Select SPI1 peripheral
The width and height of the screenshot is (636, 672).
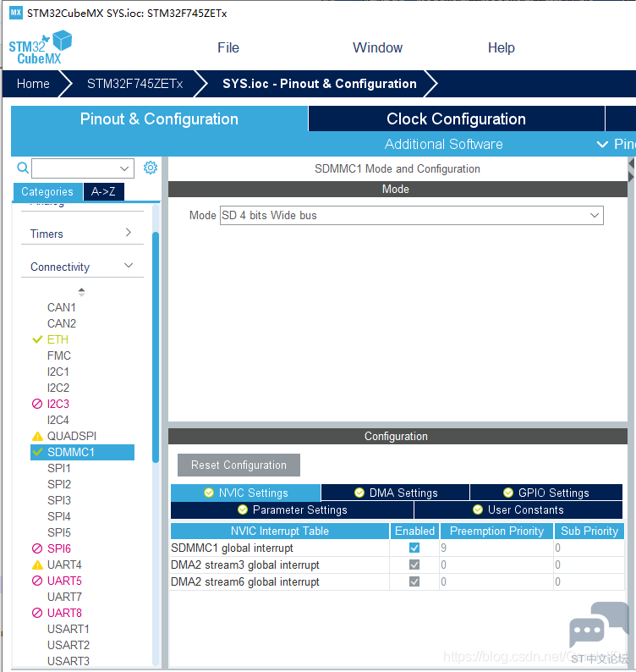[59, 468]
